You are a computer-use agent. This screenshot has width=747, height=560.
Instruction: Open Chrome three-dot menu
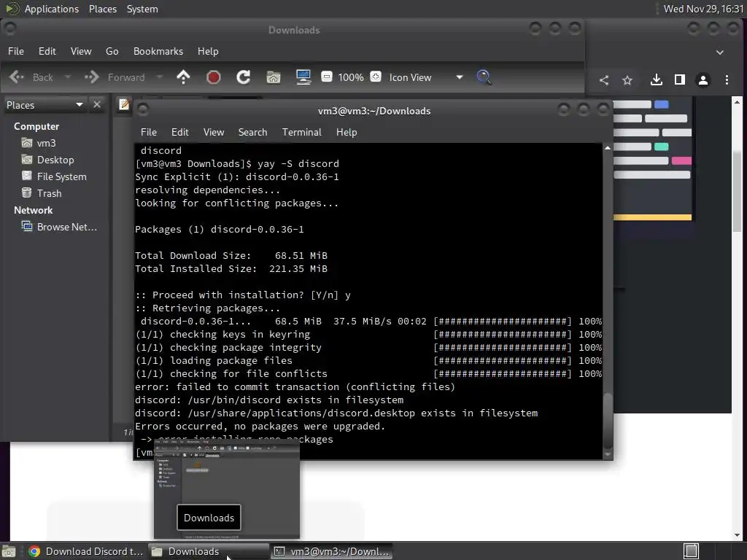point(727,80)
